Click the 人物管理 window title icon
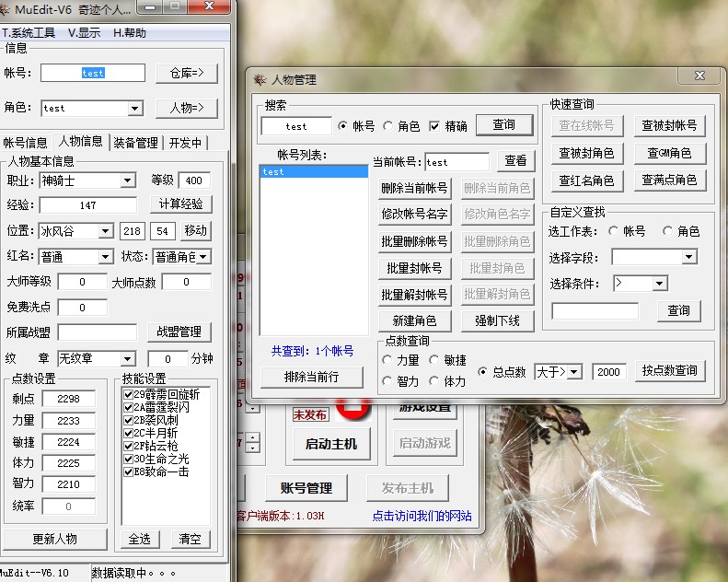 tap(260, 80)
